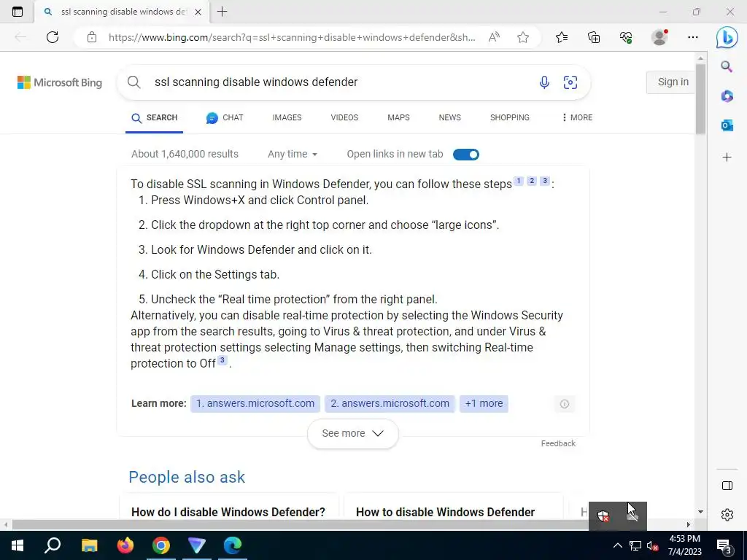Image resolution: width=747 pixels, height=560 pixels.
Task: Add a sidebar app with plus
Action: 727,157
